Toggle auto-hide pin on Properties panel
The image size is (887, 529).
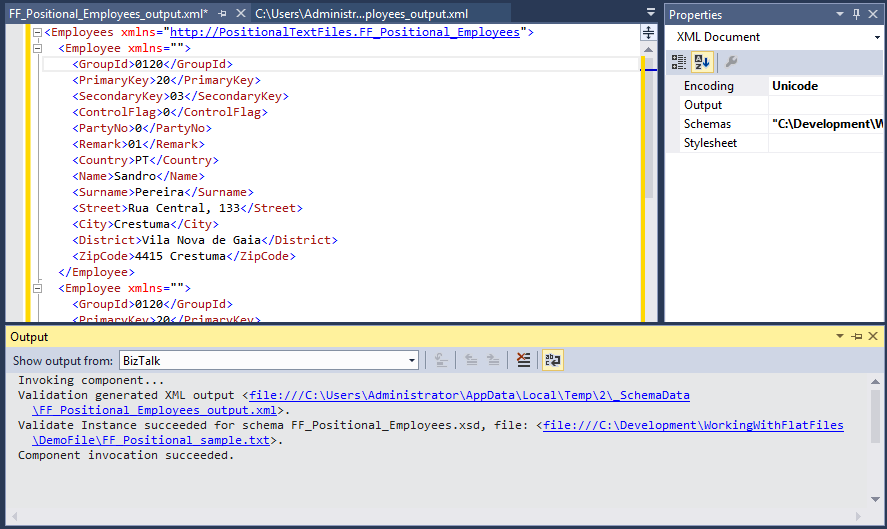point(856,14)
